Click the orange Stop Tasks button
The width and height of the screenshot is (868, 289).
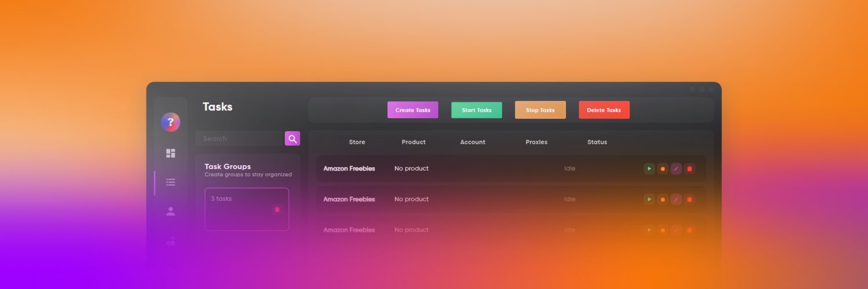coord(540,110)
